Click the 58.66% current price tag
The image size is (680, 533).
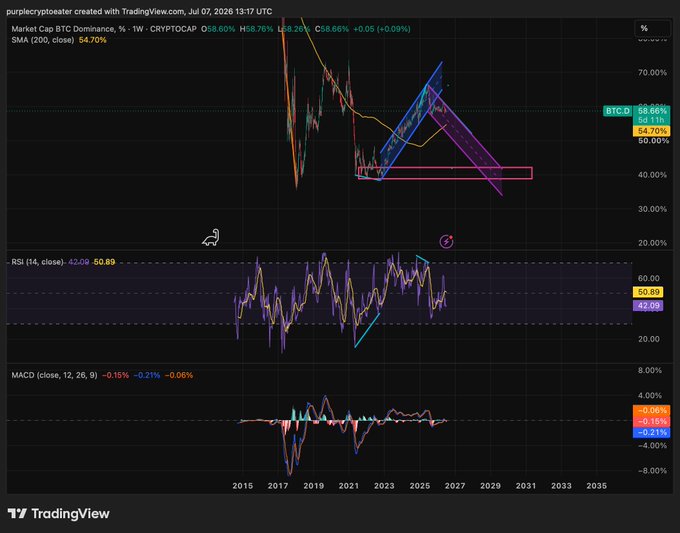[652, 111]
